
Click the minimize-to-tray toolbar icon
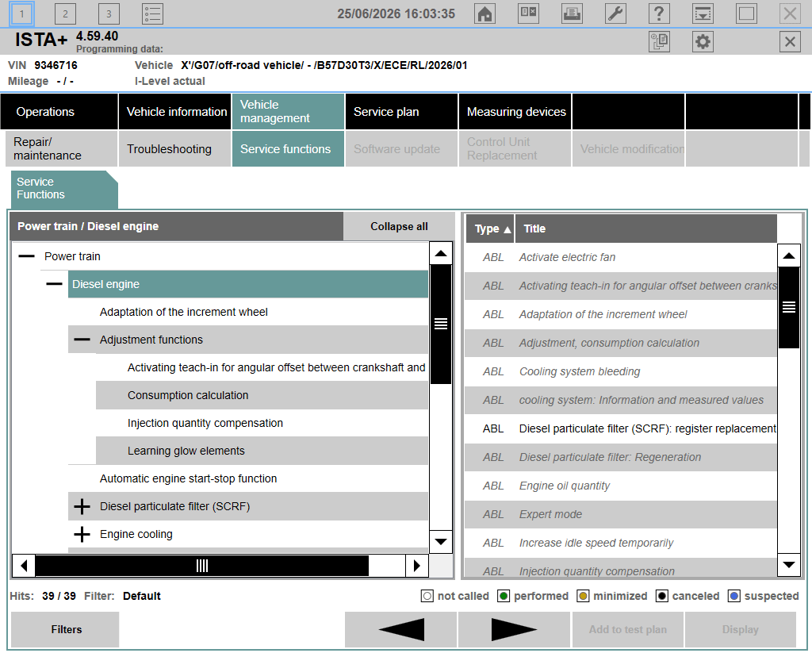tap(703, 14)
